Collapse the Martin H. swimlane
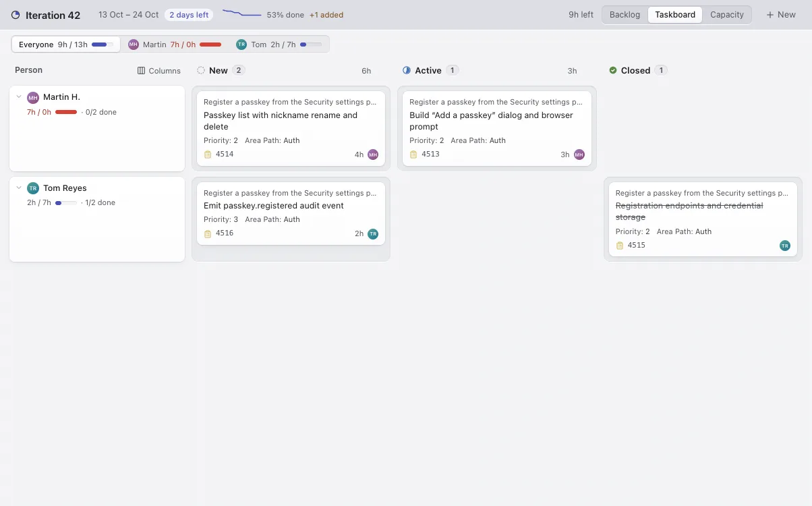Screen dimensions: 812x506 click(x=19, y=97)
